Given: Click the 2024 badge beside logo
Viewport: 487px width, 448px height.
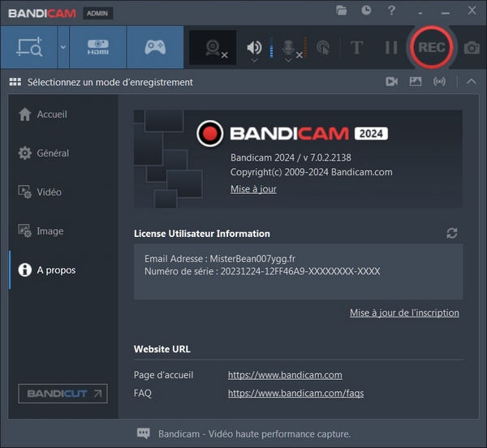Looking at the screenshot, I should coord(371,133).
